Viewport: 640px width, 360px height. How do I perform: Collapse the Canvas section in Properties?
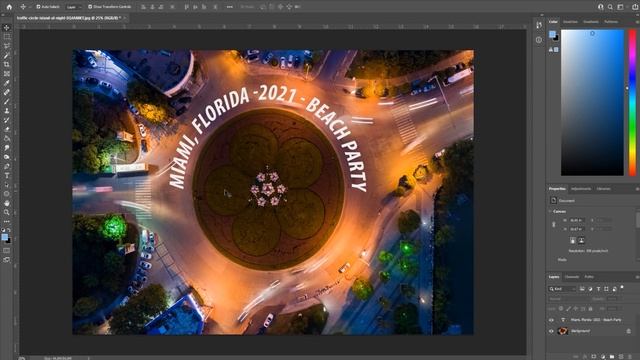click(x=550, y=211)
